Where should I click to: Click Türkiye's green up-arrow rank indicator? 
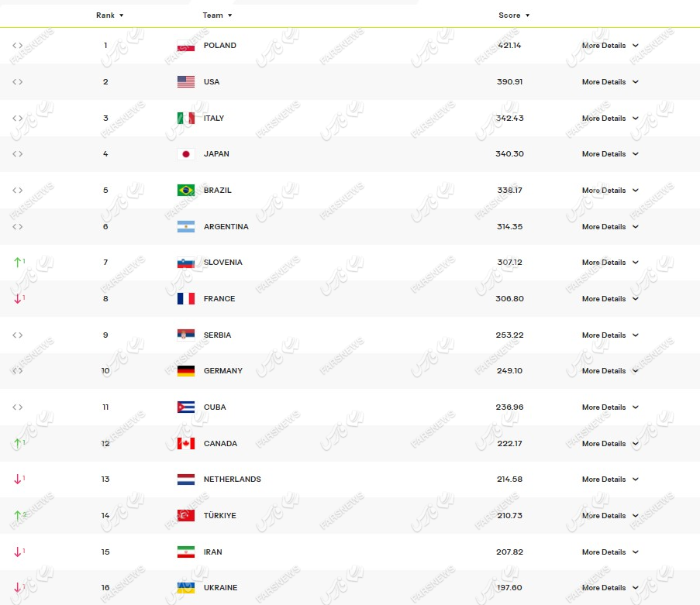(x=18, y=515)
